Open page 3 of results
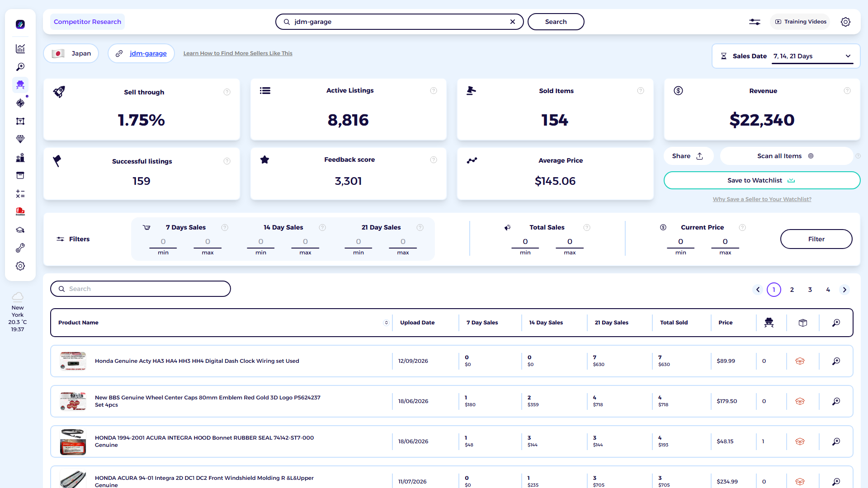The image size is (868, 488). coord(810,290)
